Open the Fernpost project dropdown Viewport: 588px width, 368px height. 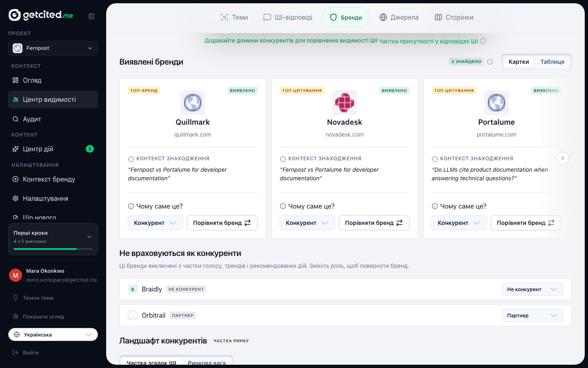coord(53,48)
